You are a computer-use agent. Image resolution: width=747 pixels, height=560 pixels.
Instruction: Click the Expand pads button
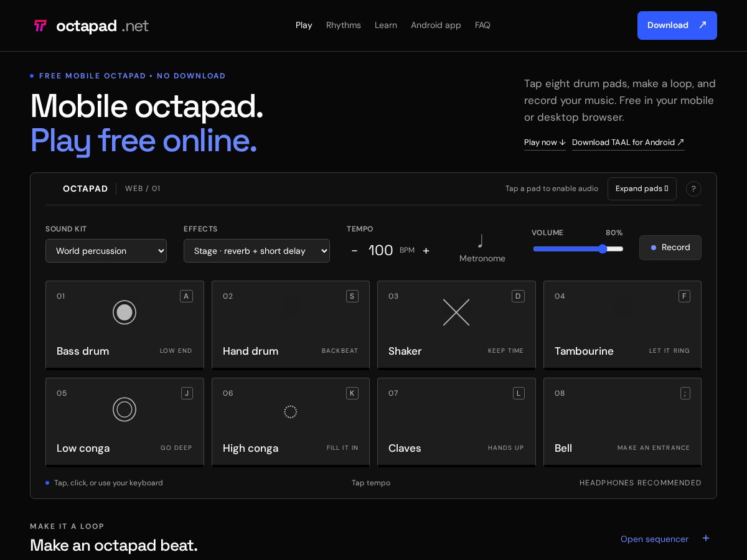pyautogui.click(x=642, y=189)
